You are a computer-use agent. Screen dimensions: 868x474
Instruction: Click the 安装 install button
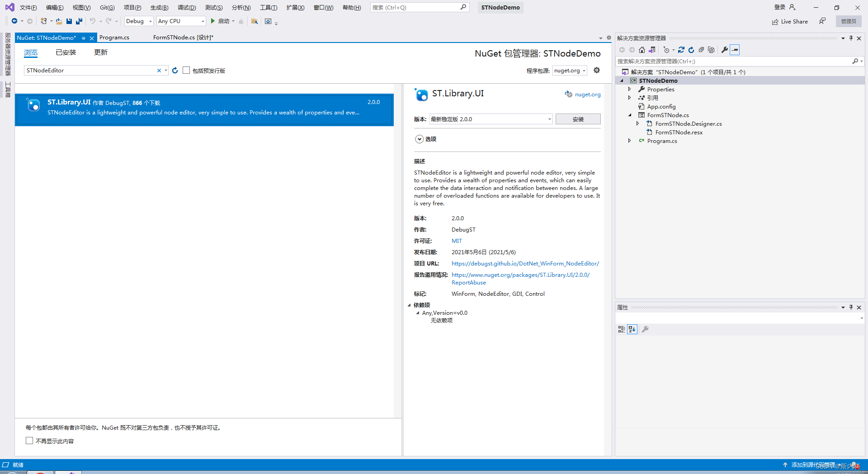(x=578, y=119)
